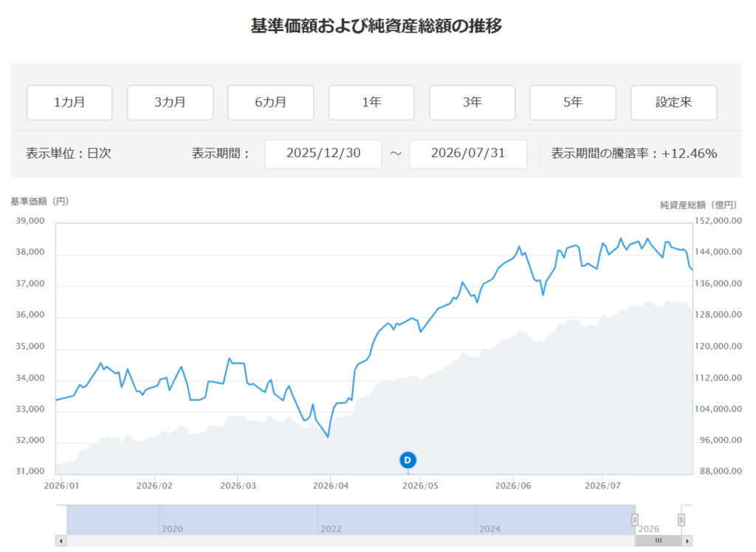The width and height of the screenshot is (756, 552).
Task: Click the 2026/07 x-axis label
Action: coord(602,486)
